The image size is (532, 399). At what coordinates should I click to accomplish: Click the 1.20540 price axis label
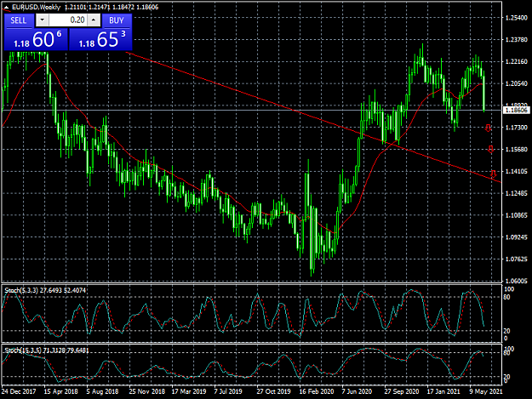pyautogui.click(x=517, y=83)
